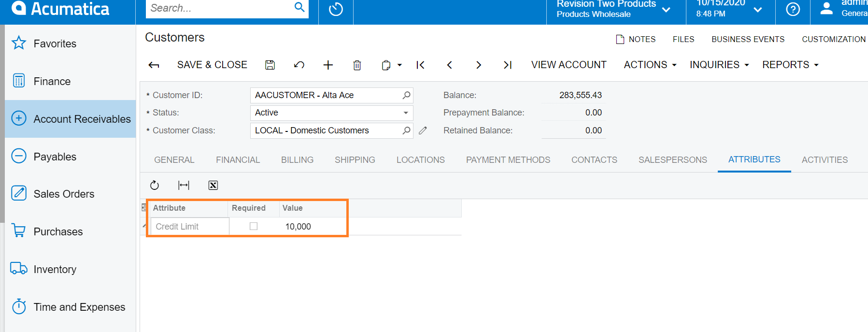Open Favorites star icon in sidebar
Image resolution: width=868 pixels, height=332 pixels.
19,43
